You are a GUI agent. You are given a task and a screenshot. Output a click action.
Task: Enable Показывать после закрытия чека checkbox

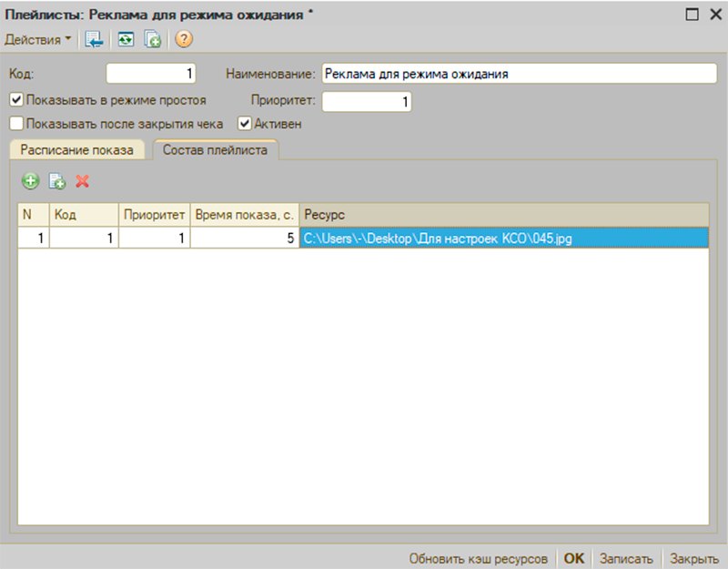click(x=16, y=124)
